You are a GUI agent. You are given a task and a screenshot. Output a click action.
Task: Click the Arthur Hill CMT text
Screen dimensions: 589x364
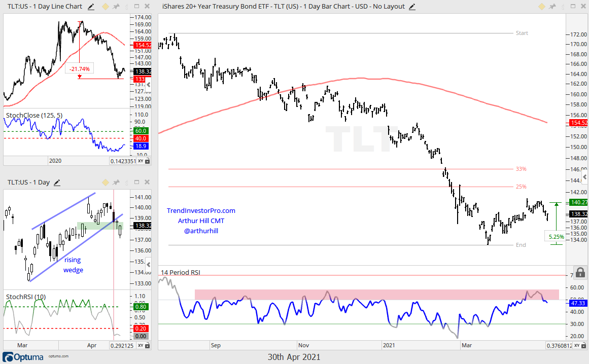tap(201, 221)
